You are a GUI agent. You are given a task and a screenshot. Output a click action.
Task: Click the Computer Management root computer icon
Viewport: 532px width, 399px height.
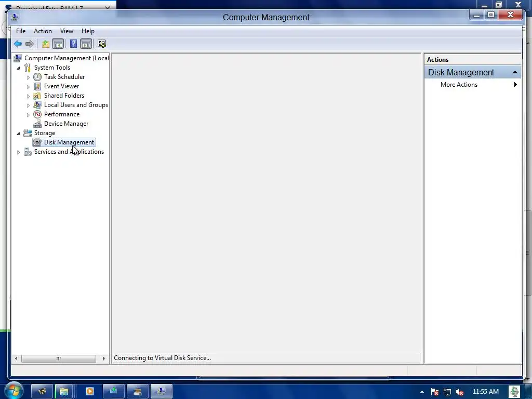pos(18,58)
